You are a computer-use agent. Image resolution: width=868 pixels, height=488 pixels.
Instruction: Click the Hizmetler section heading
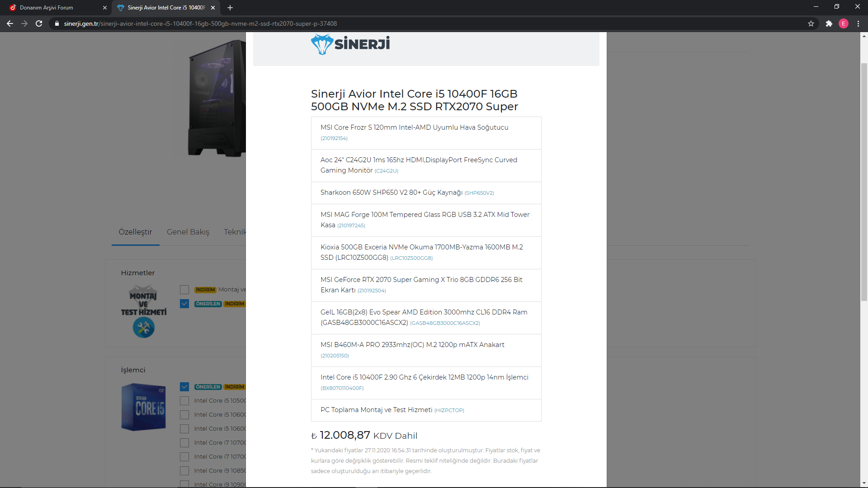pyautogui.click(x=138, y=273)
